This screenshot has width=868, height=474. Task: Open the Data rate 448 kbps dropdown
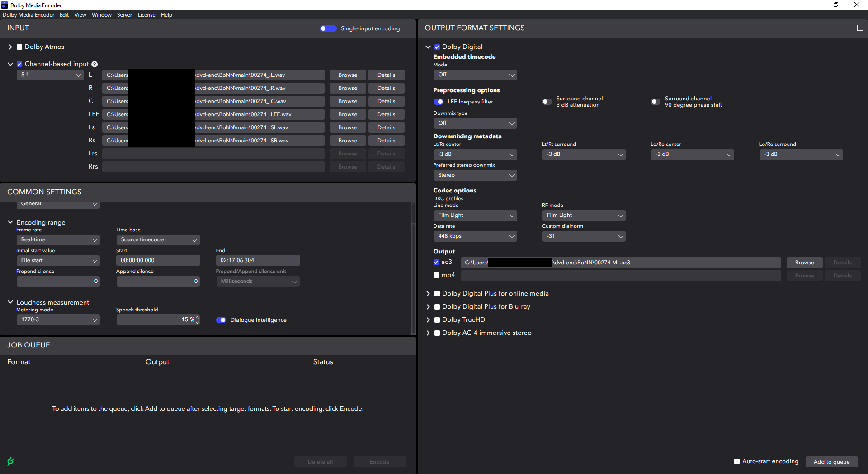[x=475, y=236]
